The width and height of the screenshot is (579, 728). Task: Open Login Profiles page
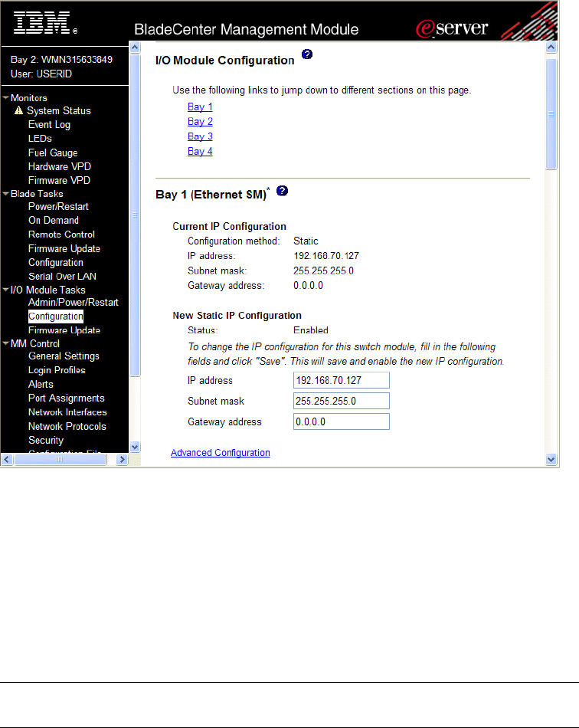pos(57,370)
